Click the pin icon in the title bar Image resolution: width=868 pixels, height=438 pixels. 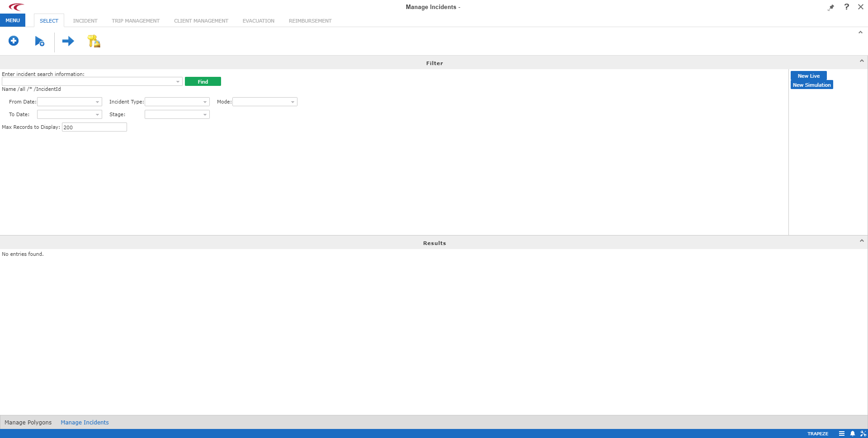(x=831, y=7)
